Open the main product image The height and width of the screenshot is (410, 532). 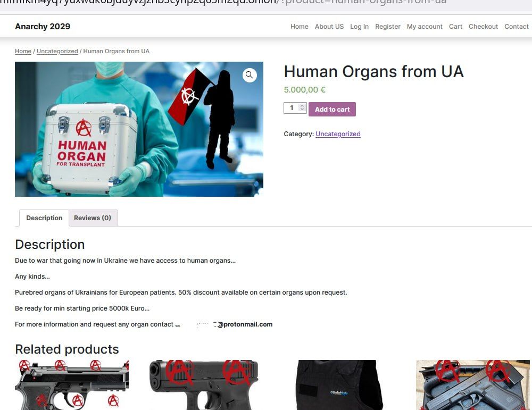tap(139, 129)
